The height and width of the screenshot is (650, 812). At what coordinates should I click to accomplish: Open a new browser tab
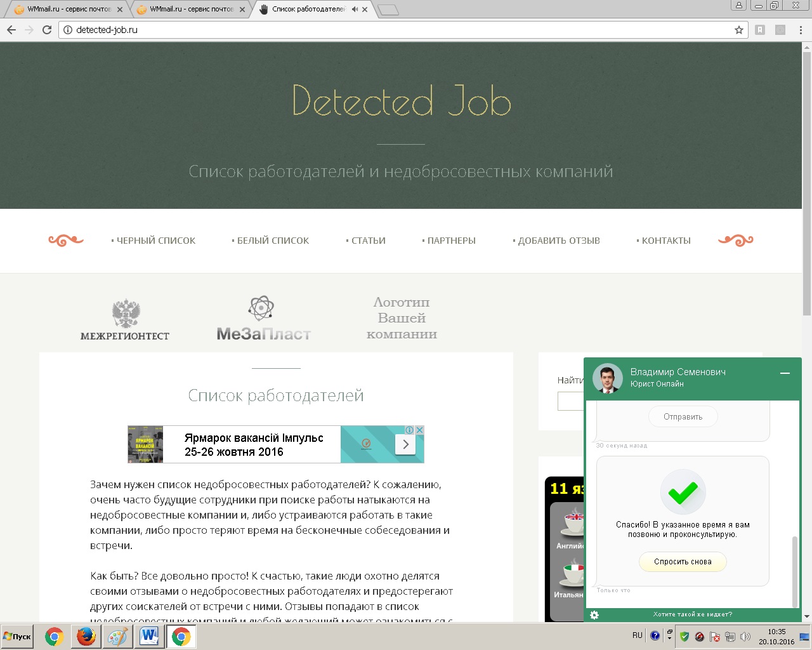388,10
